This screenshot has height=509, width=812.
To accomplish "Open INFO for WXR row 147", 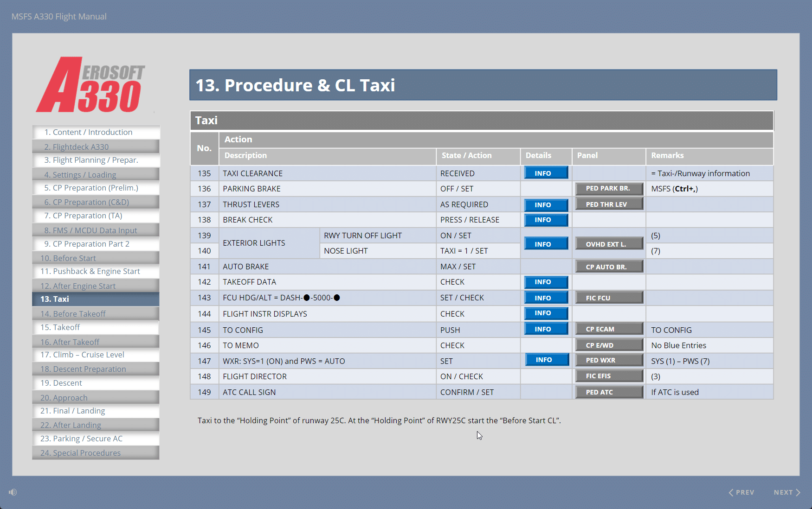I will [547, 360].
